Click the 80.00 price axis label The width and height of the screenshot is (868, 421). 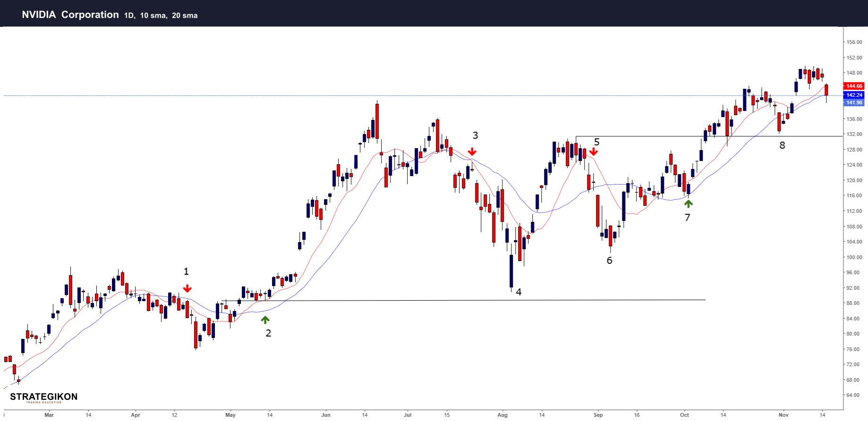click(x=853, y=334)
